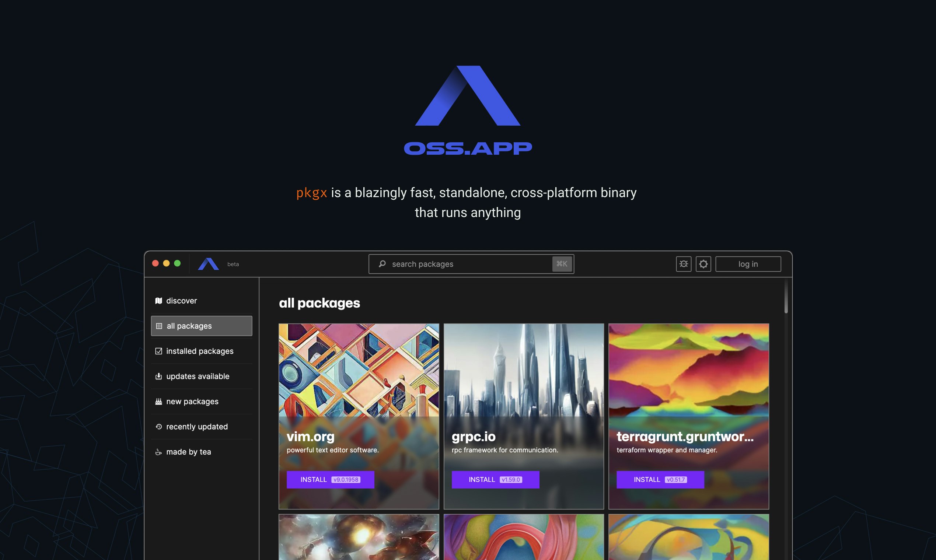Image resolution: width=936 pixels, height=560 pixels.
Task: Install the terragrunt package v0.51.7
Action: 660,479
